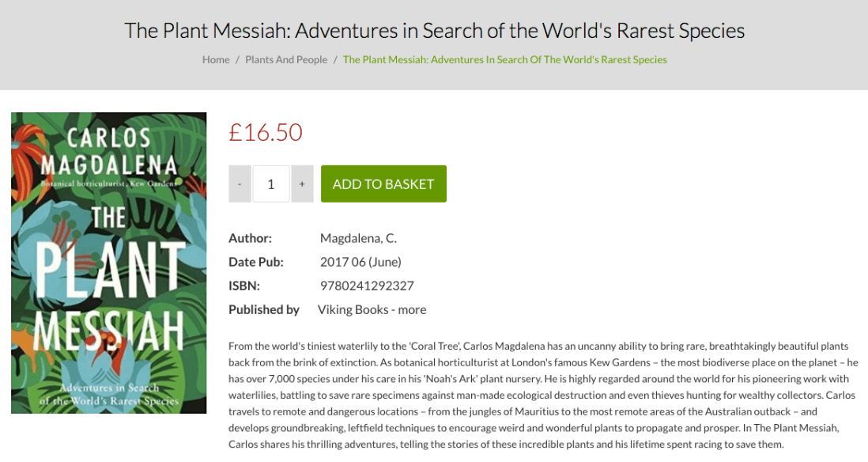Click the £16.50 price

click(x=266, y=132)
